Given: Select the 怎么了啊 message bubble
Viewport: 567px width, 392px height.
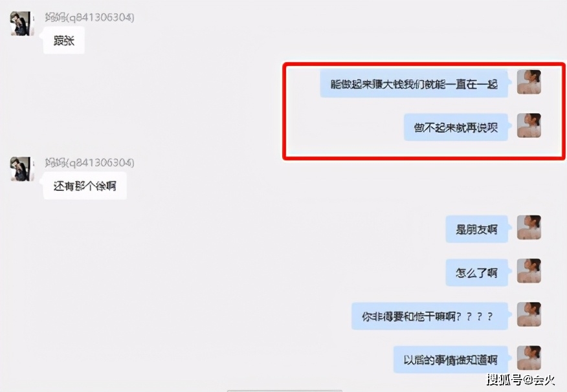Looking at the screenshot, I should click(476, 272).
